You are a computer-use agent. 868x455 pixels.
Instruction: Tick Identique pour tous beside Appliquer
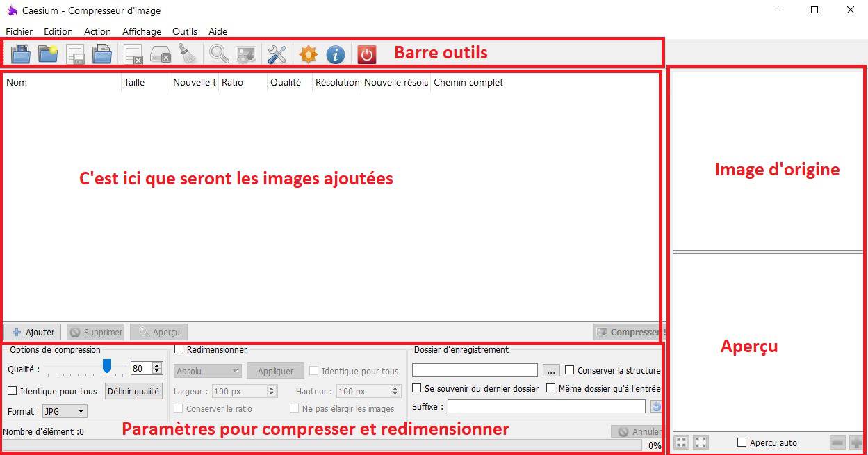(x=314, y=371)
